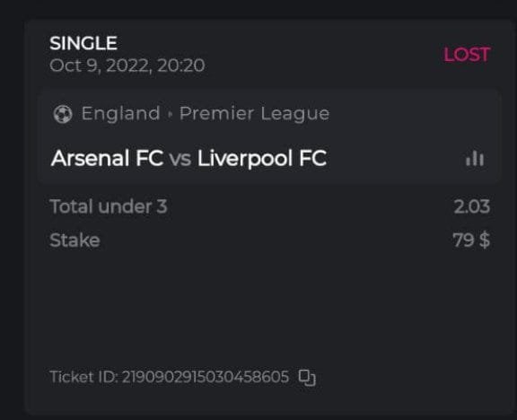Click the Stake label
517x420 pixels.
coord(74,240)
